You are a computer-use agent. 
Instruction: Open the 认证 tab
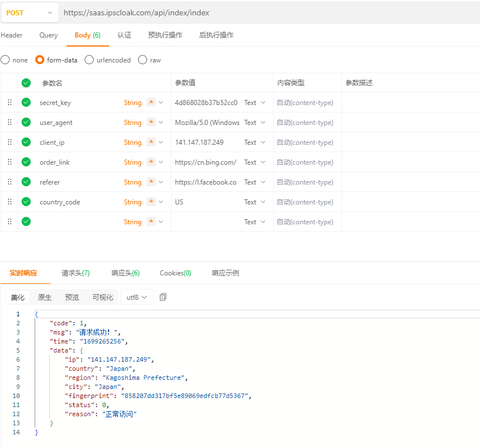(124, 35)
